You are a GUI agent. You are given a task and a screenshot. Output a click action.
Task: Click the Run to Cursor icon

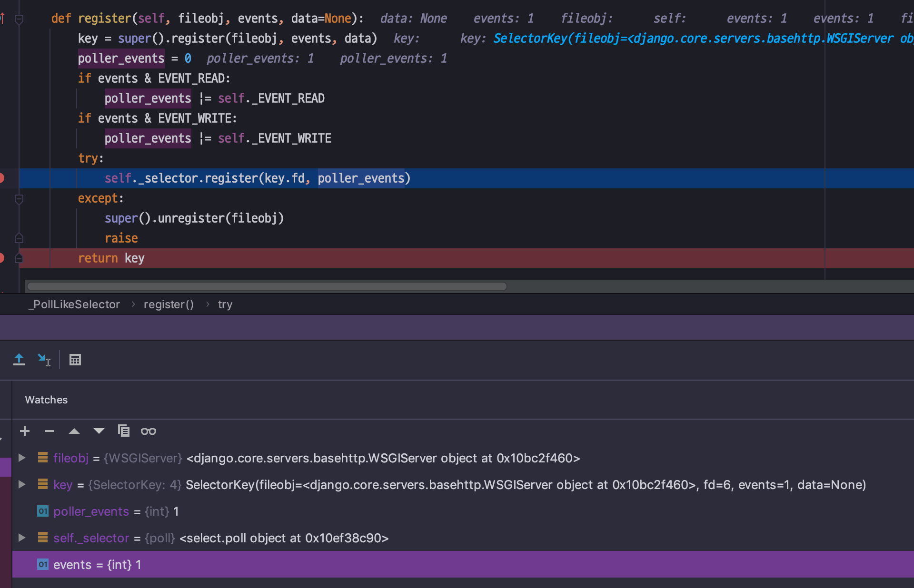(x=44, y=360)
